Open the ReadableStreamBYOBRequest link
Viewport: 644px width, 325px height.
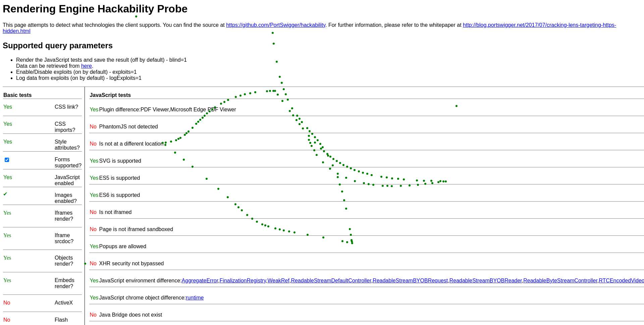point(410,281)
